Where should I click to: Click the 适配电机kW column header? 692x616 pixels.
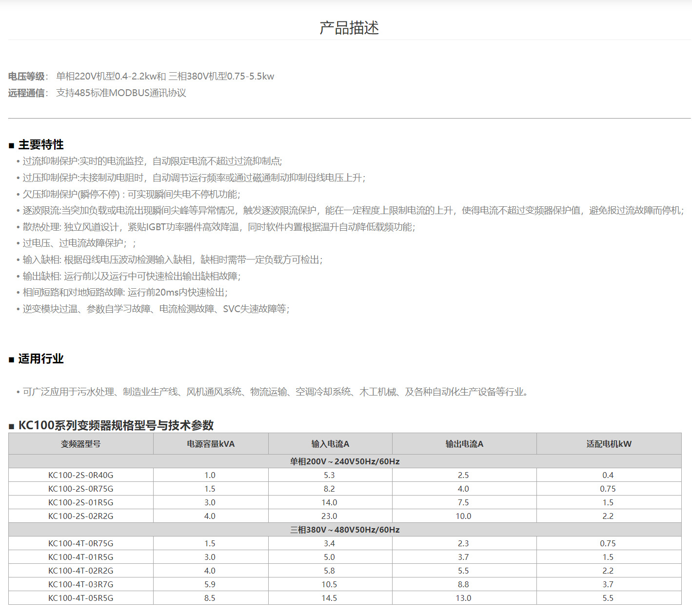click(x=609, y=444)
